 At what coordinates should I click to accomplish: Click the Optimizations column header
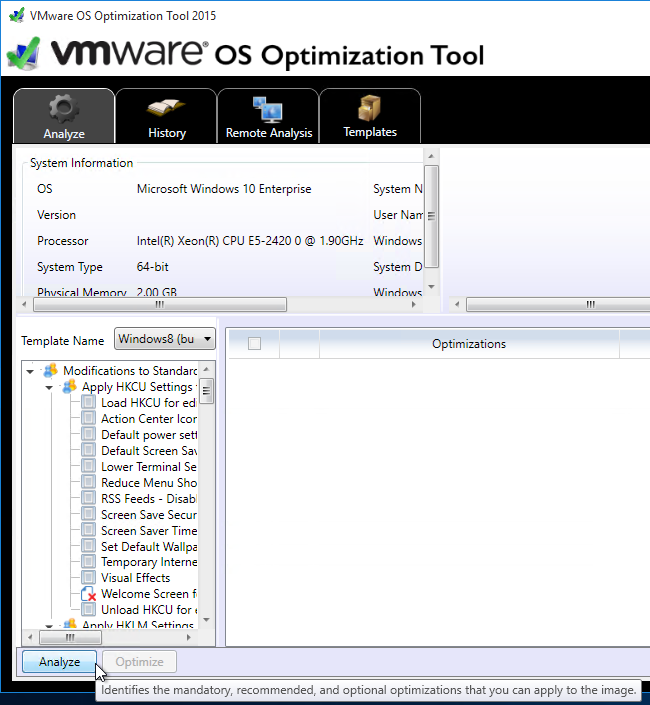pyautogui.click(x=469, y=344)
